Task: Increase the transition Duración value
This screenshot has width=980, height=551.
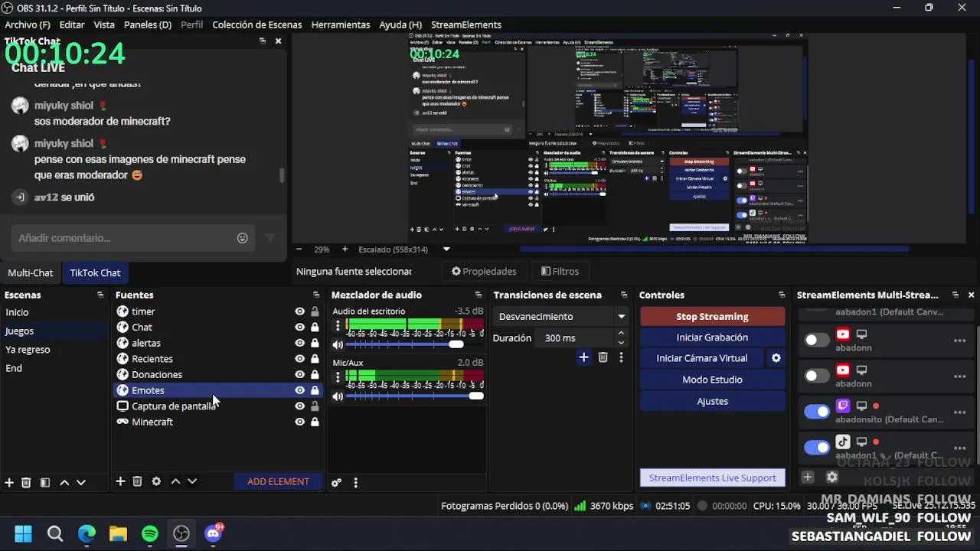Action: point(621,333)
